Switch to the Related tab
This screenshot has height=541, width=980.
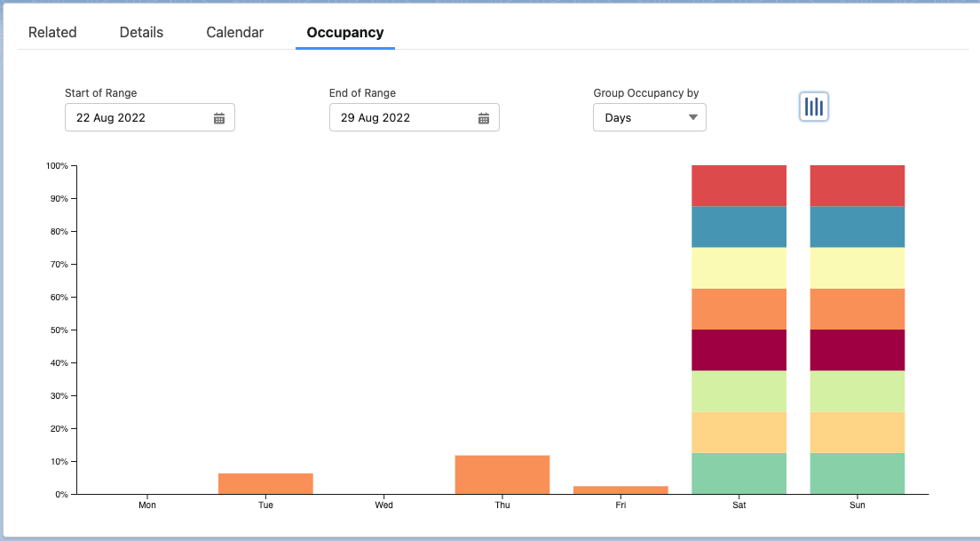click(x=52, y=33)
